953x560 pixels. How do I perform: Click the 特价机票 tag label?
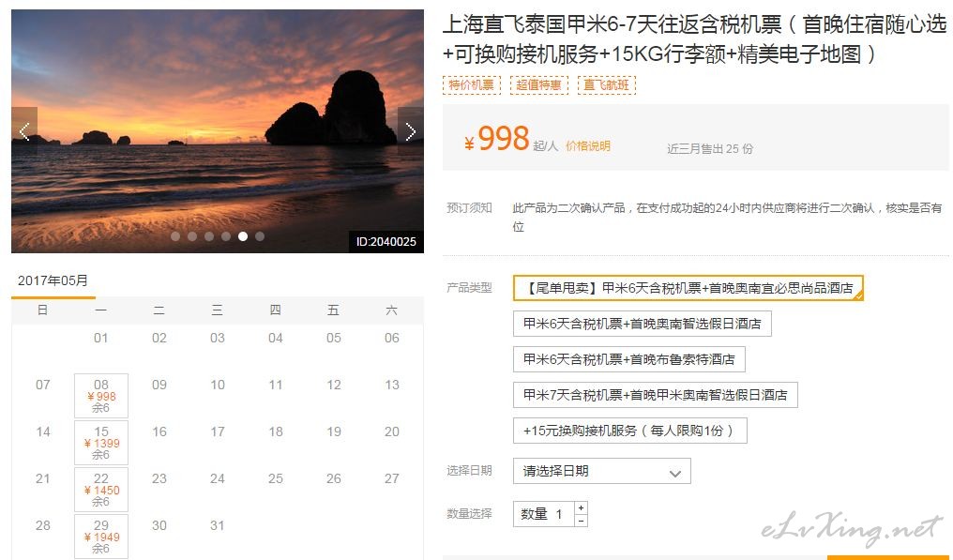tap(472, 85)
